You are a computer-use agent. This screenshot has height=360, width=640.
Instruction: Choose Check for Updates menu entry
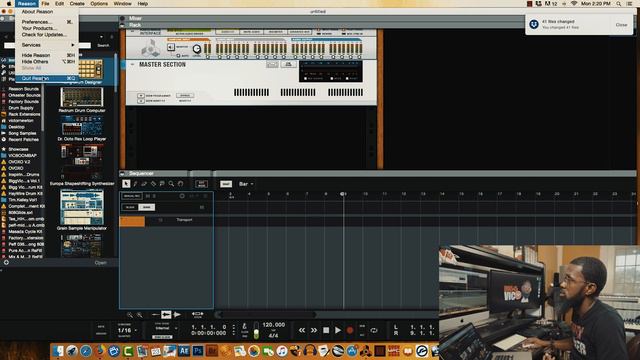[47, 35]
